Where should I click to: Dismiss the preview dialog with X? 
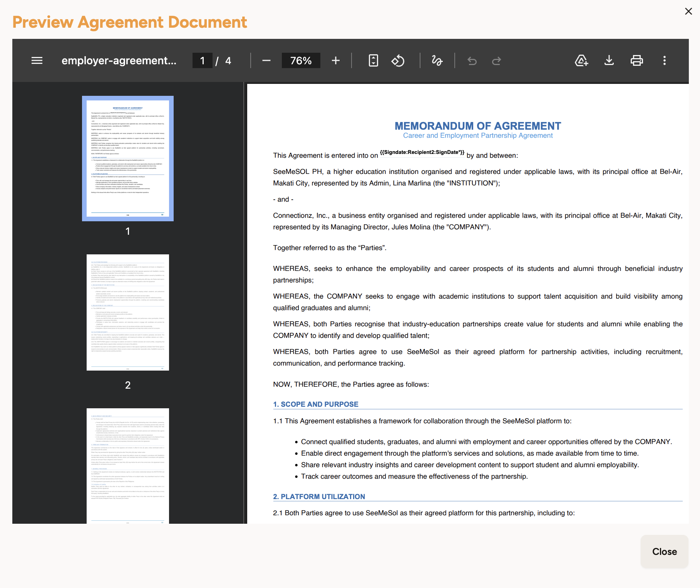[688, 11]
